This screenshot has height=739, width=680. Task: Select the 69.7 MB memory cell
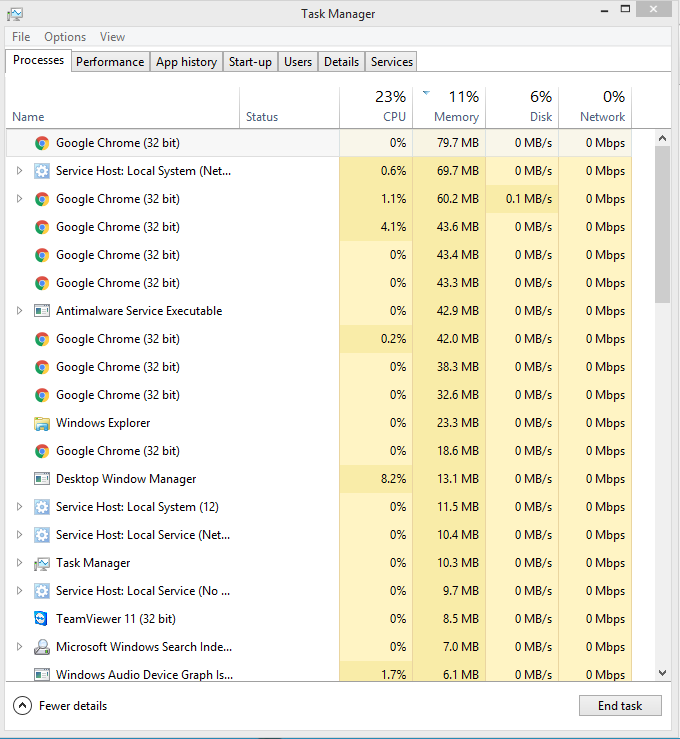(x=449, y=171)
